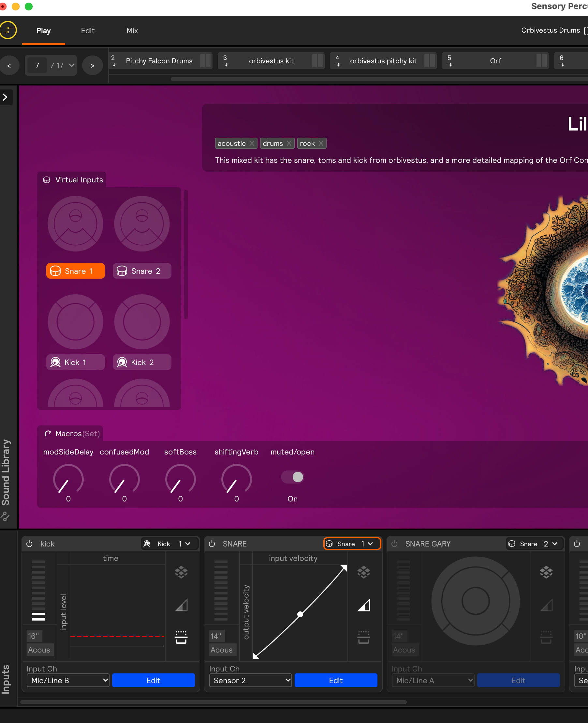Expand the kit number 7 / 17 dropdown
This screenshot has height=723, width=588.
pyautogui.click(x=71, y=65)
